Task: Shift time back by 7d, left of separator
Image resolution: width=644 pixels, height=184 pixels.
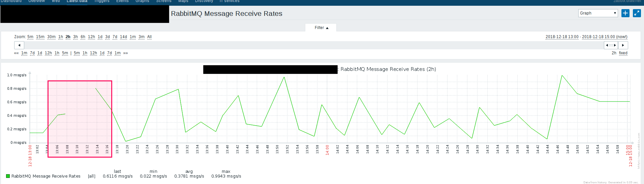Action: pyautogui.click(x=32, y=53)
